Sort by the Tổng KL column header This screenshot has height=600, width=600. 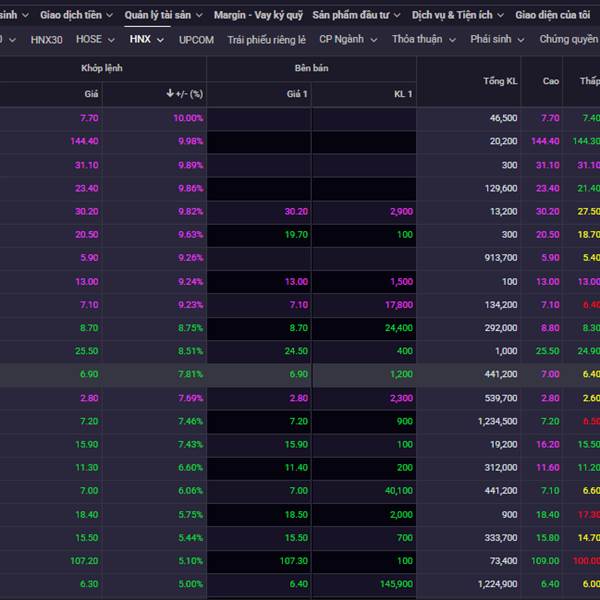(500, 80)
